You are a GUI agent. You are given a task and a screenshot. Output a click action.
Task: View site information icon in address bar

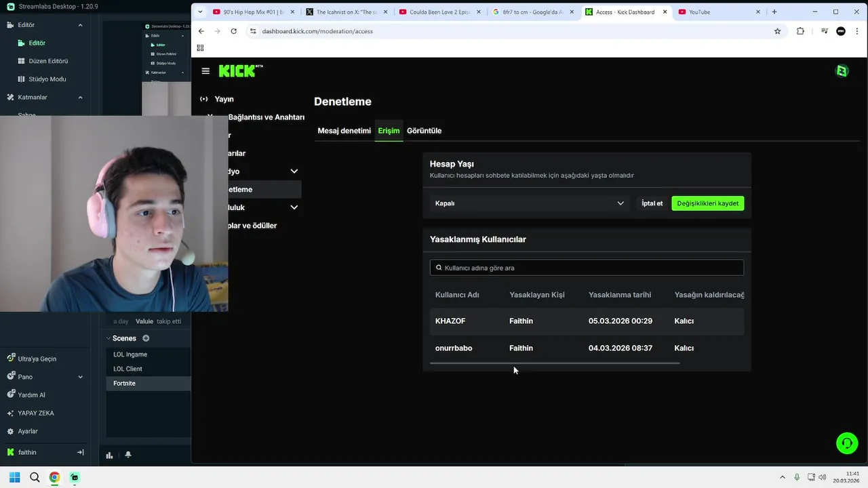(253, 31)
